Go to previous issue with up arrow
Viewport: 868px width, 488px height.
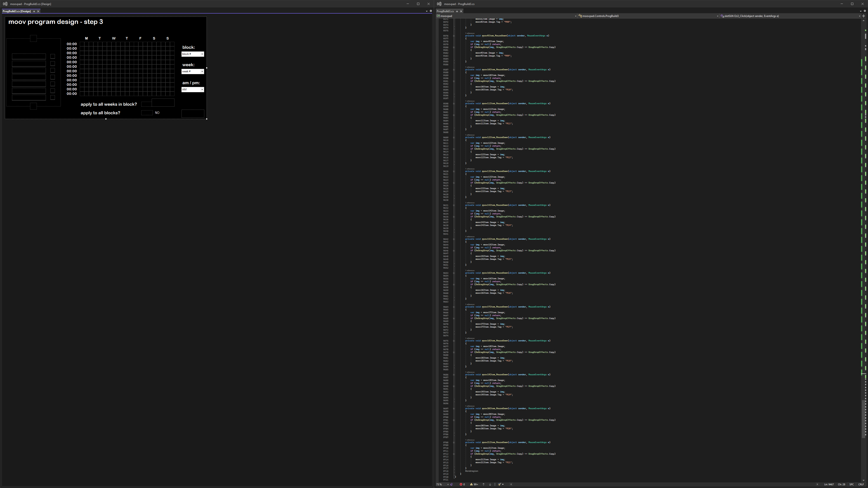[484, 484]
